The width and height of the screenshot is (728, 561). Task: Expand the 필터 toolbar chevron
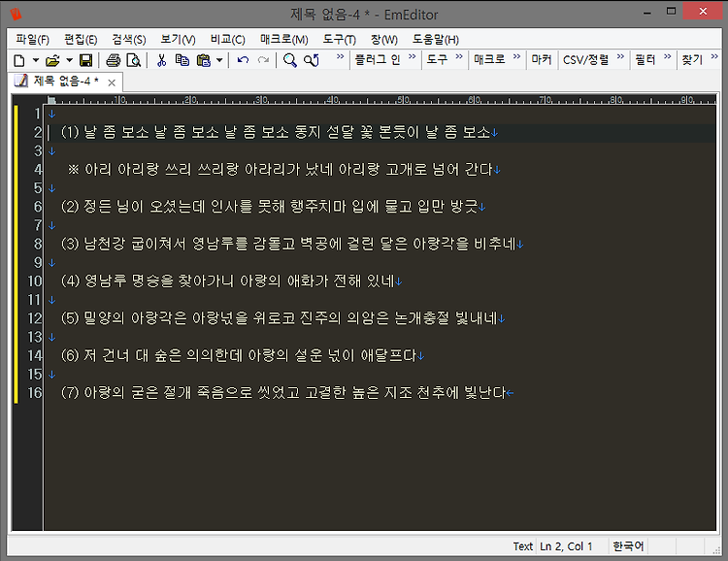(667, 56)
